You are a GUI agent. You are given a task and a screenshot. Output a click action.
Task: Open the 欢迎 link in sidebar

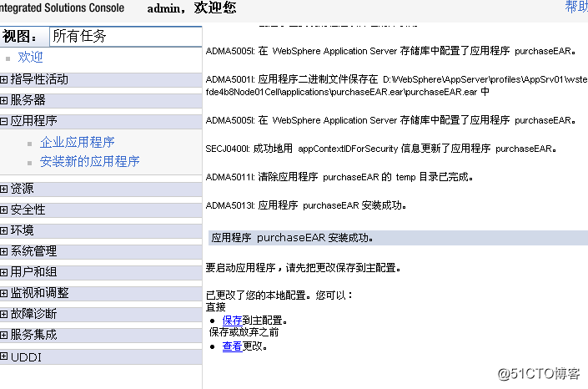pyautogui.click(x=30, y=57)
